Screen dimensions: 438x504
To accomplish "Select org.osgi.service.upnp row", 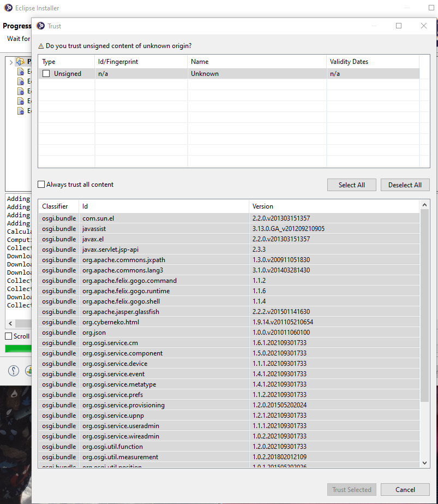I will coord(229,416).
